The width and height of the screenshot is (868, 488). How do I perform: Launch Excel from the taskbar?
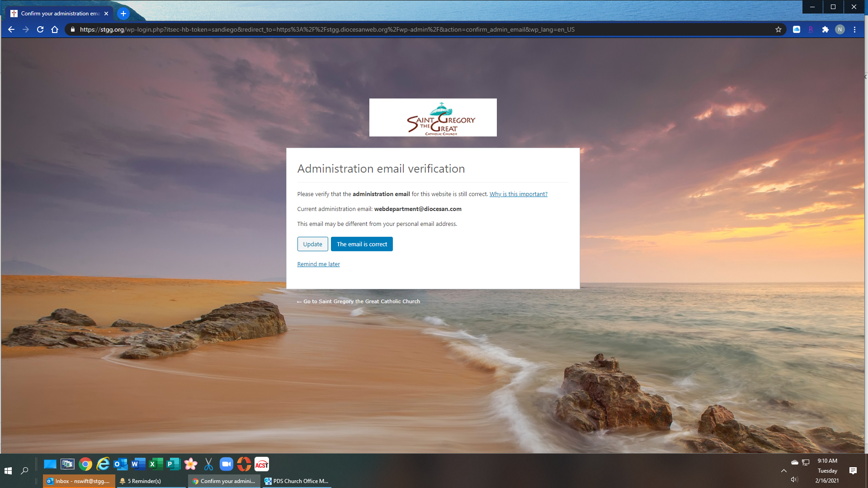point(156,464)
